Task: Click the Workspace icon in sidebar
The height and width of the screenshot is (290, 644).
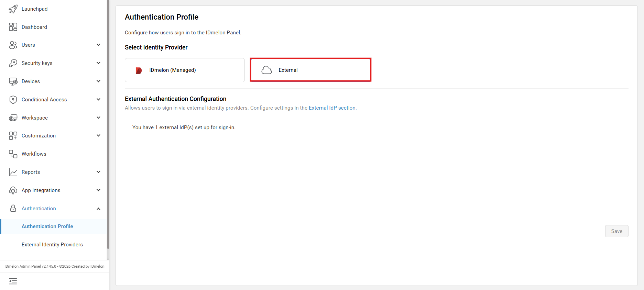Action: point(13,118)
